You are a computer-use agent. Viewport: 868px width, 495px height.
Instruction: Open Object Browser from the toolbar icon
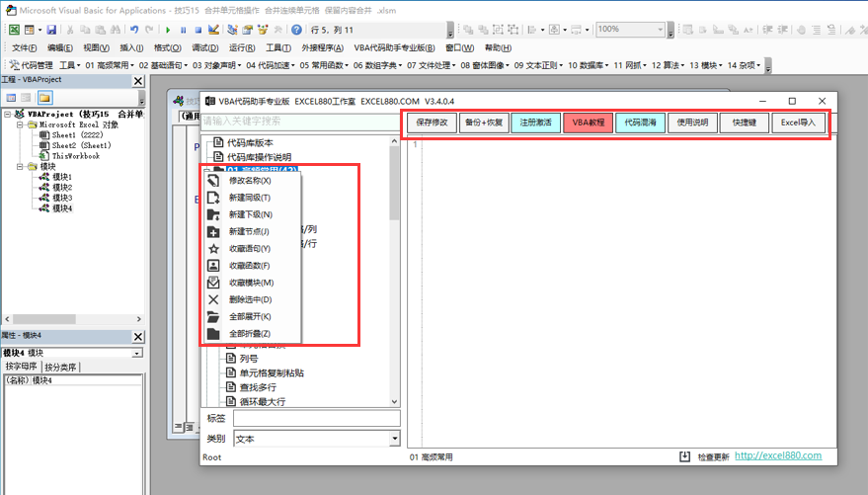(x=263, y=30)
